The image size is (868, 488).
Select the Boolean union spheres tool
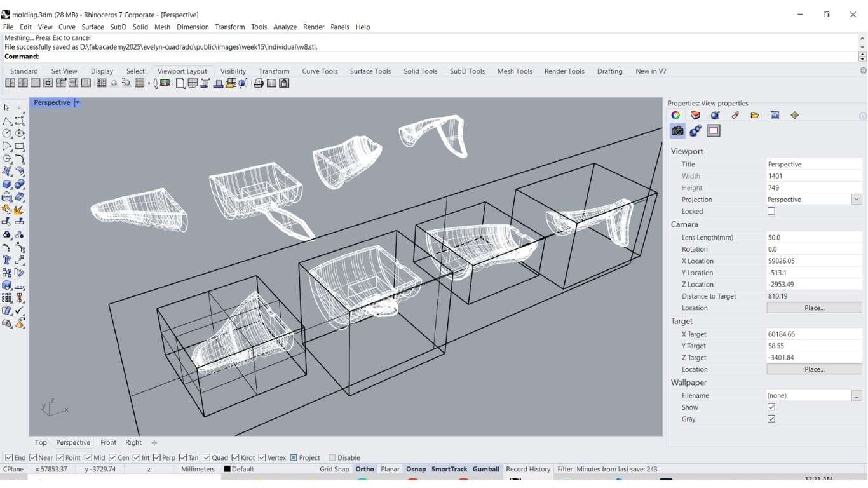(x=20, y=184)
